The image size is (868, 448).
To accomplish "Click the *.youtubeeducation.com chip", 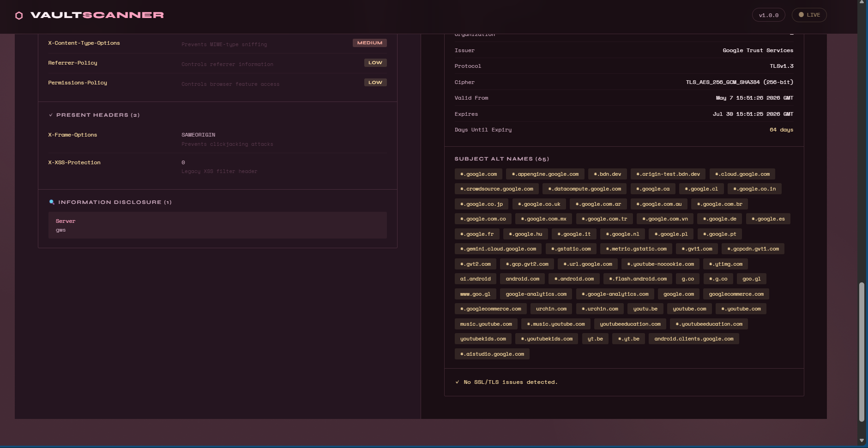I will click(709, 324).
